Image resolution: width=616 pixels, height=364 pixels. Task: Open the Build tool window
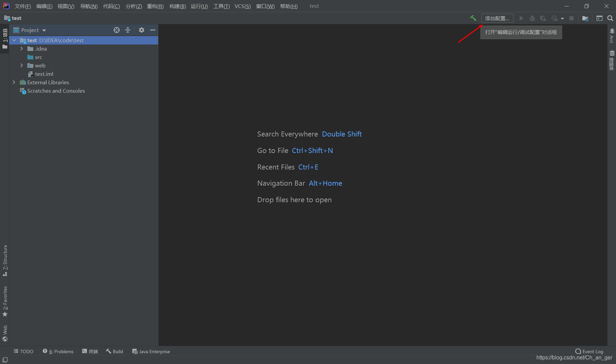[x=114, y=351]
